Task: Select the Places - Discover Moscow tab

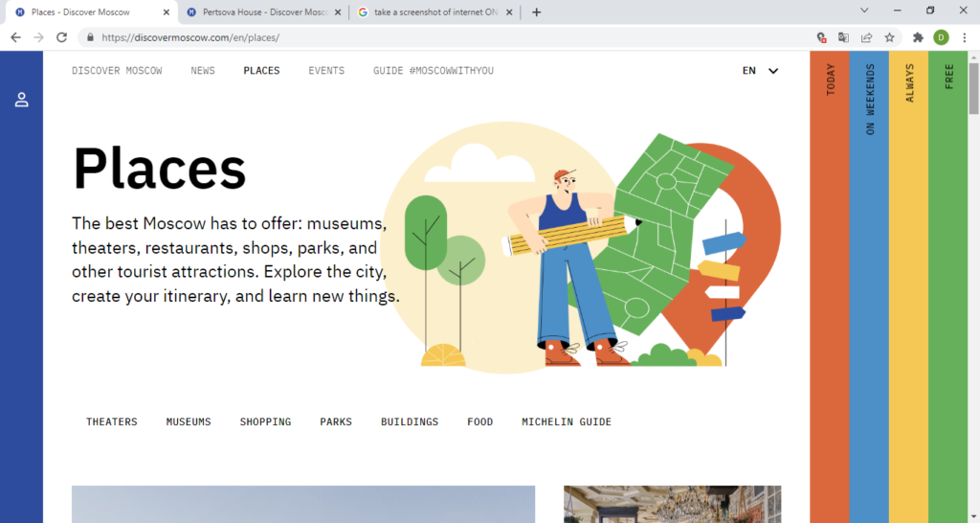Action: point(91,11)
